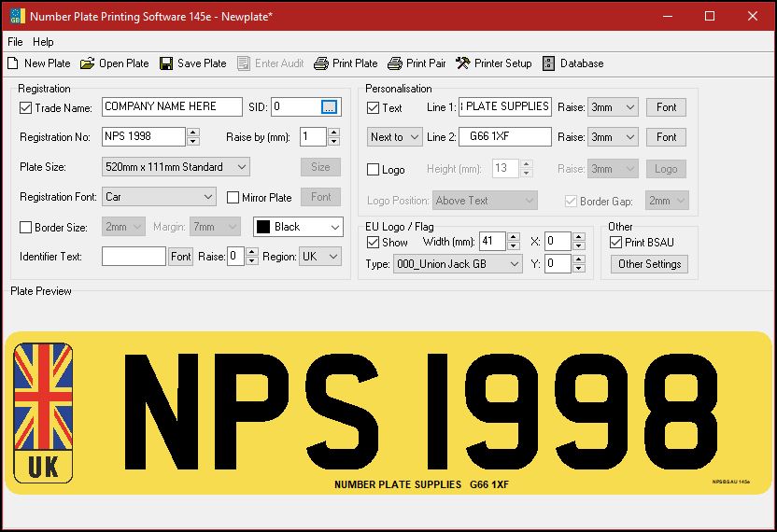The height and width of the screenshot is (532, 777).
Task: Toggle the Print BSAU checkbox
Action: coord(616,243)
